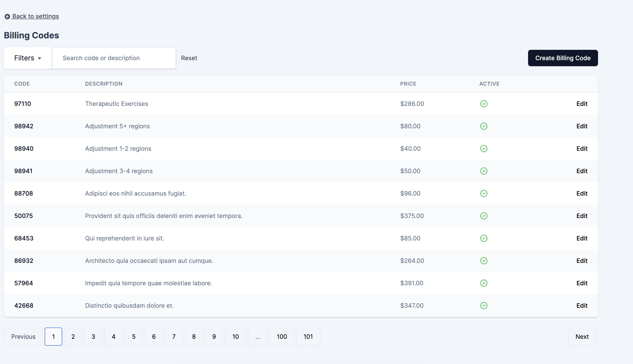Click active checkmark icon for code 86932

(484, 261)
